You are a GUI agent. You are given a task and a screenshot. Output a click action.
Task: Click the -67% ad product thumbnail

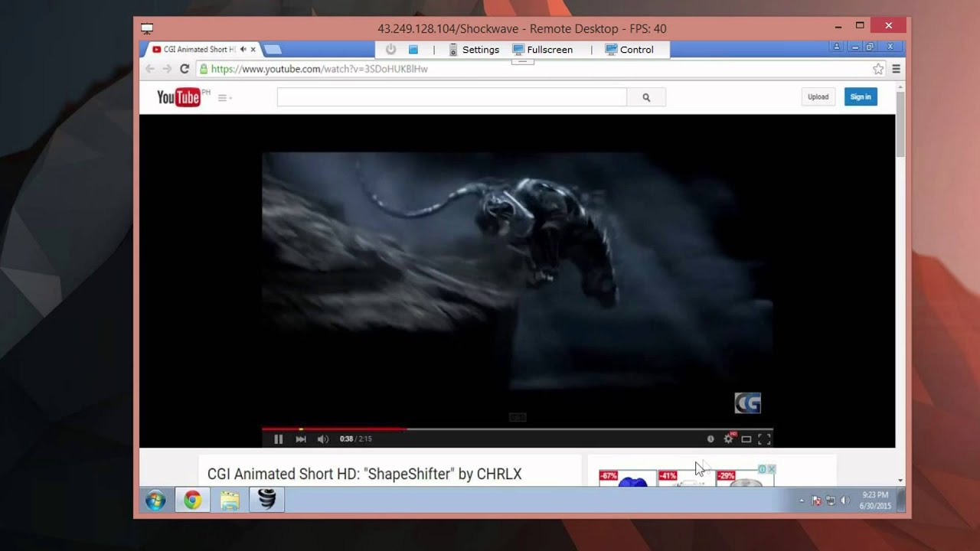tap(628, 478)
